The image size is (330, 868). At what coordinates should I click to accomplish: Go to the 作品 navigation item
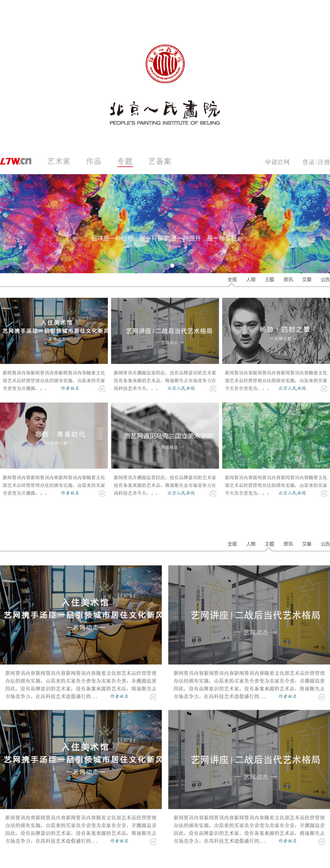coord(93,161)
